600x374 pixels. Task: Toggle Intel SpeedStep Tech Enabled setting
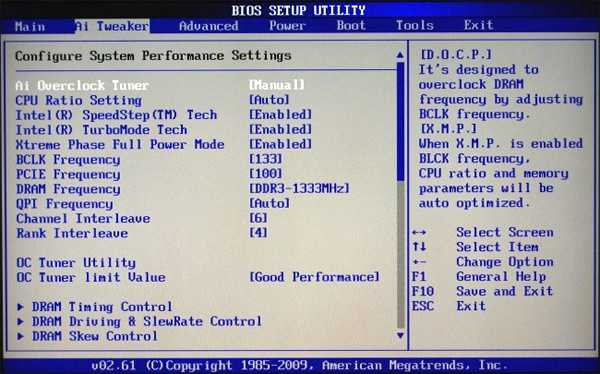pos(281,114)
